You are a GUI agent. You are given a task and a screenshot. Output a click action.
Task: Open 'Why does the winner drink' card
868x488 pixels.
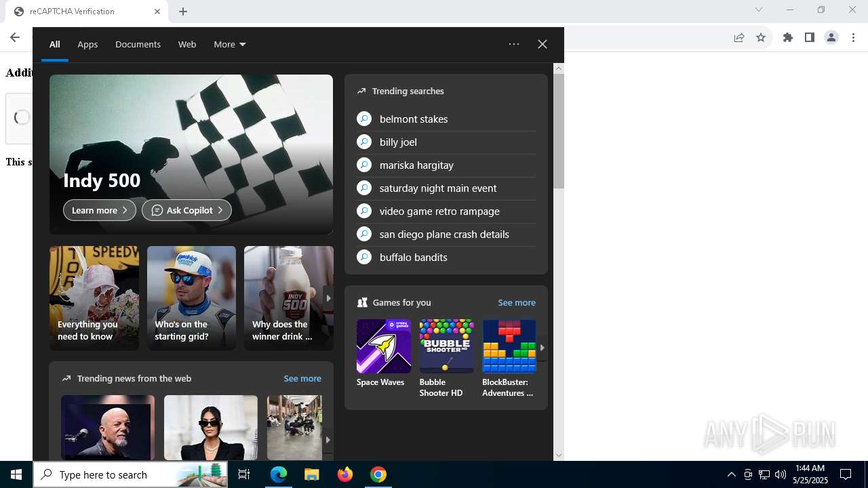[289, 298]
